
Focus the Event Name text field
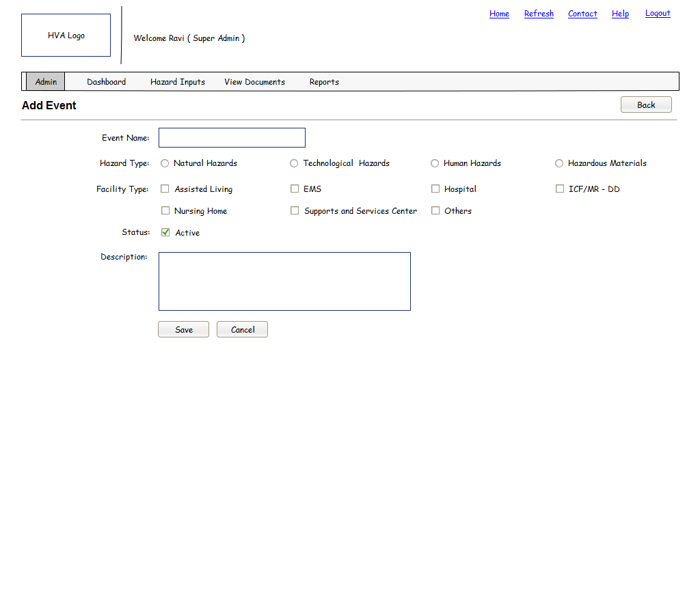click(232, 138)
